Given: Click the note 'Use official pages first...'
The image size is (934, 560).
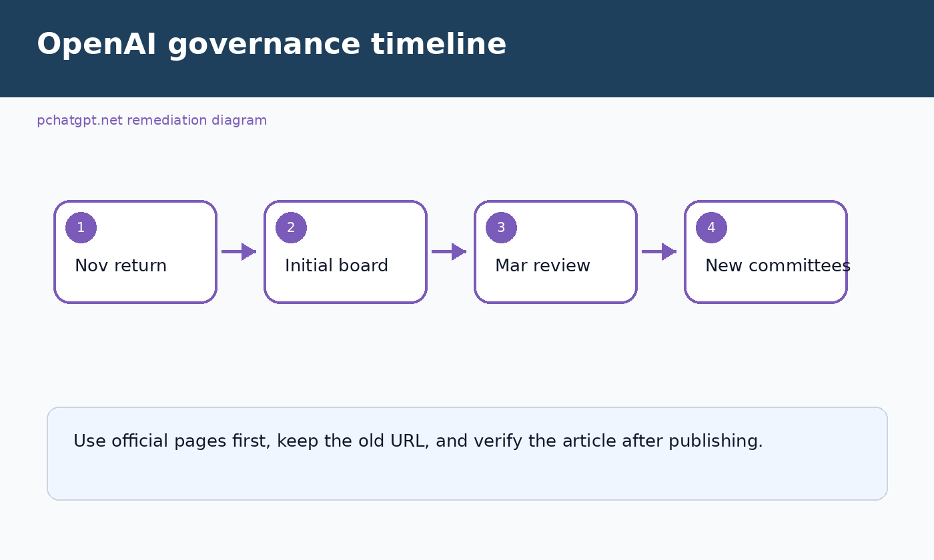Looking at the screenshot, I should click(x=467, y=453).
